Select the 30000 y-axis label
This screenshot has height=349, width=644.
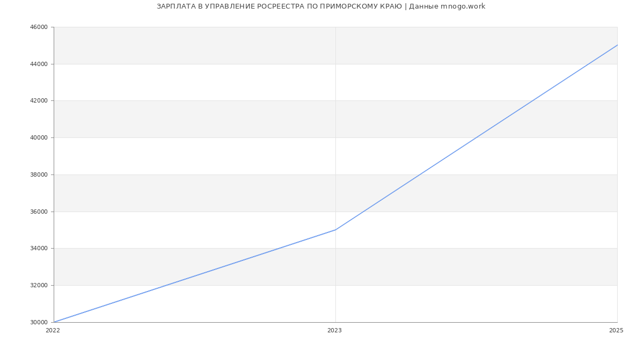click(x=39, y=322)
